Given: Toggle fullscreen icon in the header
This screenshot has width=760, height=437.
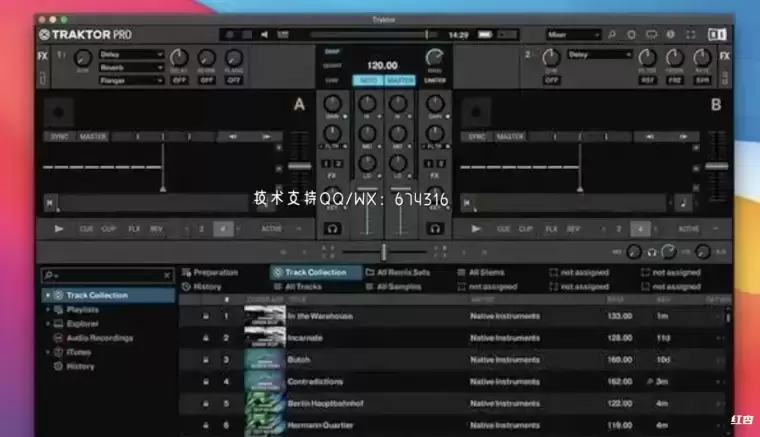Looking at the screenshot, I should (691, 34).
